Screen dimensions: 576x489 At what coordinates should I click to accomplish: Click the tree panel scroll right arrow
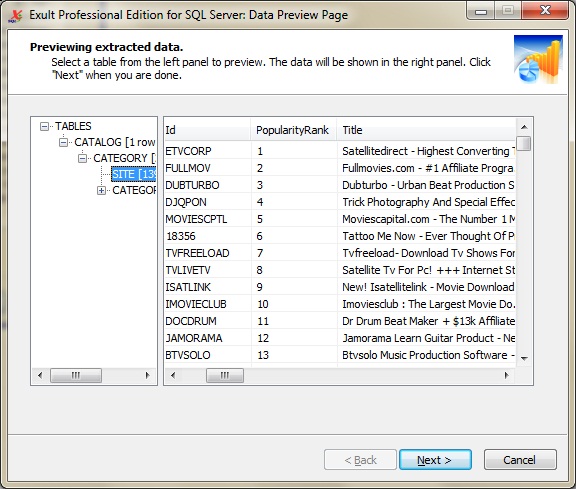click(147, 375)
